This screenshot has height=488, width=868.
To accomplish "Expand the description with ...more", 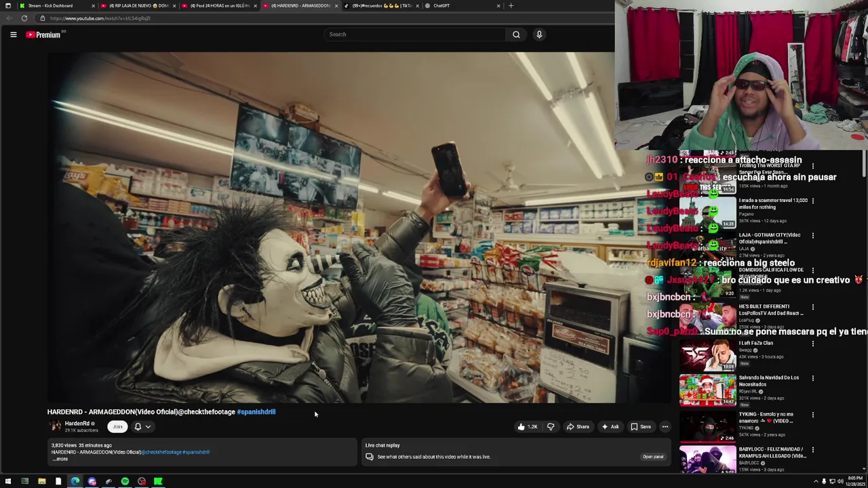I will point(60,460).
